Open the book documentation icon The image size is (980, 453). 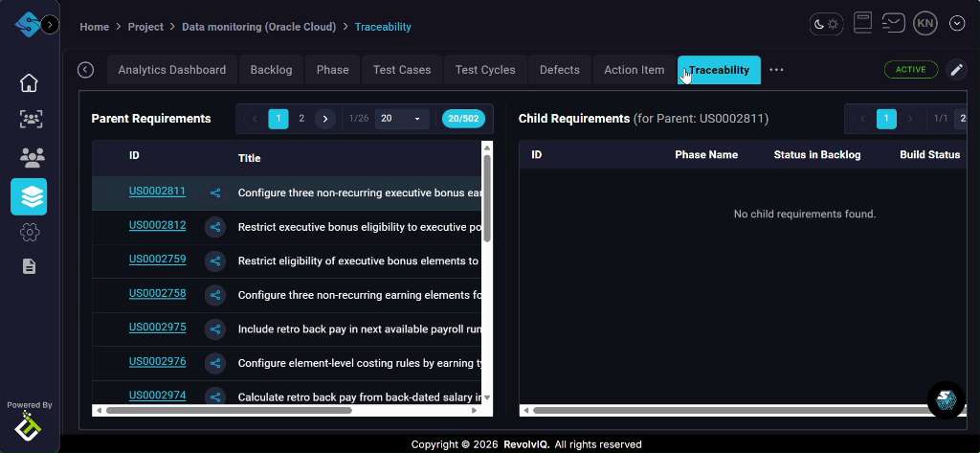[862, 24]
